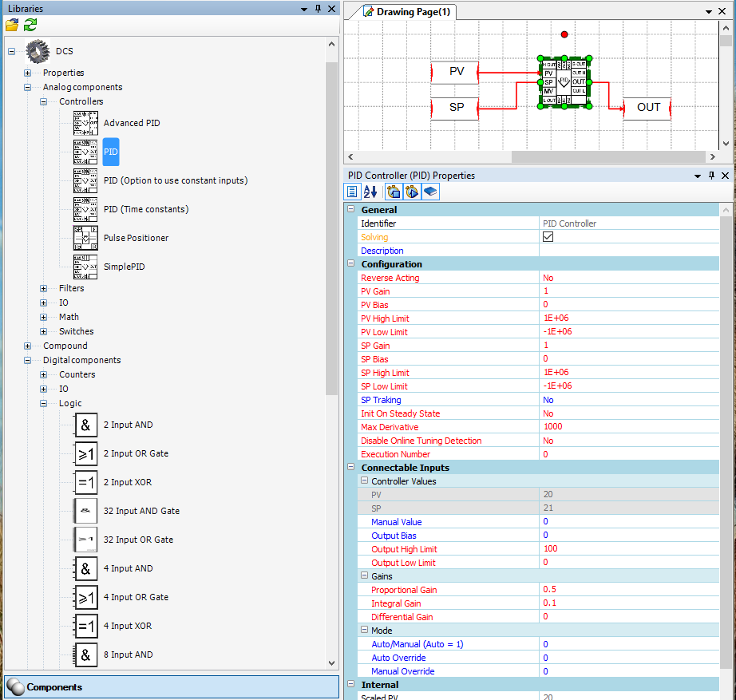The width and height of the screenshot is (736, 700).
Task: Pick the 2 Input XOR gate icon
Action: (x=85, y=482)
